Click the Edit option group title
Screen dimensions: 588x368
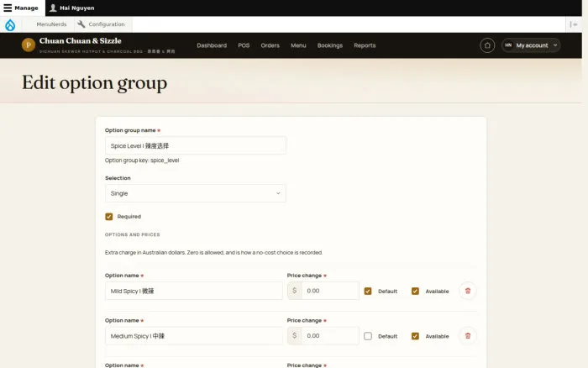[94, 83]
